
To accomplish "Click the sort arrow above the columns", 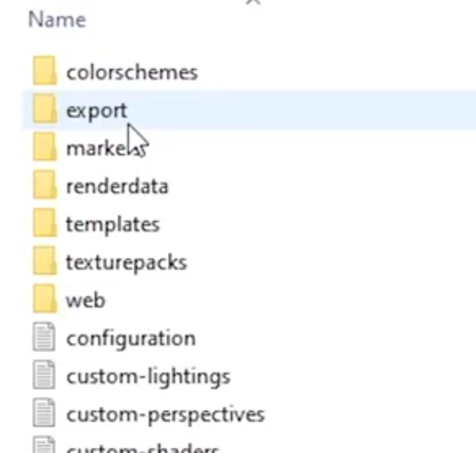I will coord(253,2).
